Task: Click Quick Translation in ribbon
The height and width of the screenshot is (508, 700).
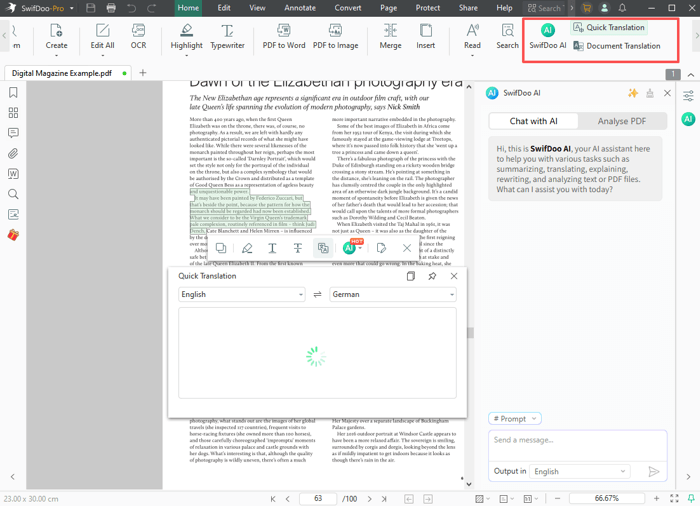Action: pos(609,28)
